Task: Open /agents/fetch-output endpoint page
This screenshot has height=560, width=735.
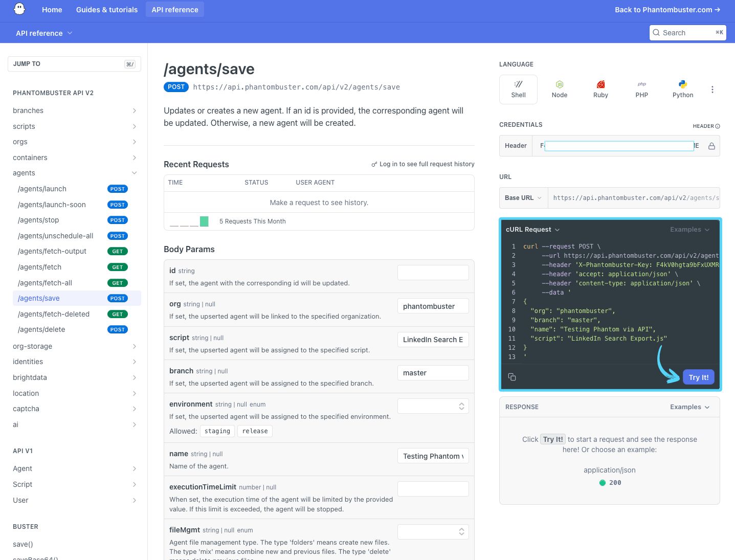Action: point(77,251)
